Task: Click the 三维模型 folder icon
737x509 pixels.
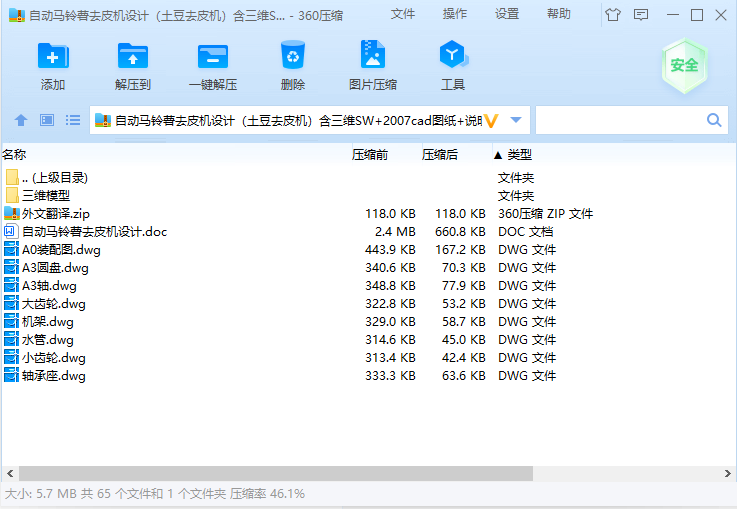Action: [x=12, y=196]
